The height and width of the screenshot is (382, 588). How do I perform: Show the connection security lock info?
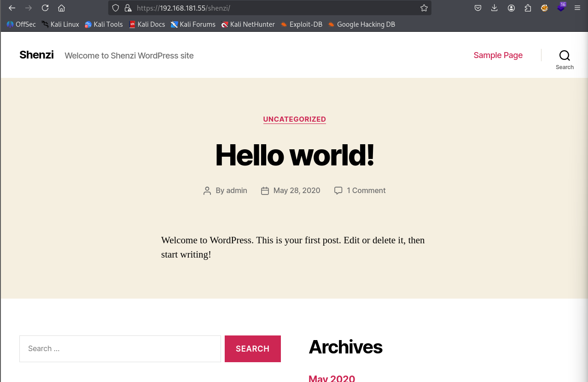(128, 8)
